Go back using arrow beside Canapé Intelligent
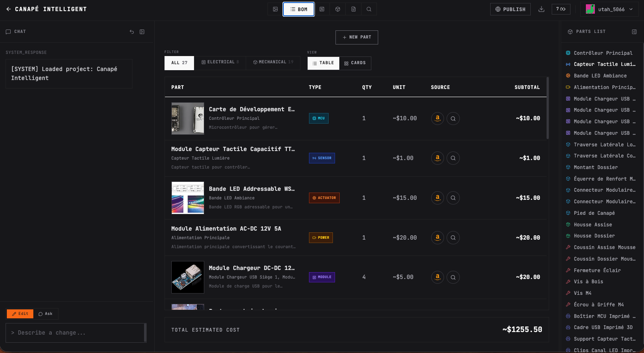This screenshot has height=353, width=644. point(9,9)
